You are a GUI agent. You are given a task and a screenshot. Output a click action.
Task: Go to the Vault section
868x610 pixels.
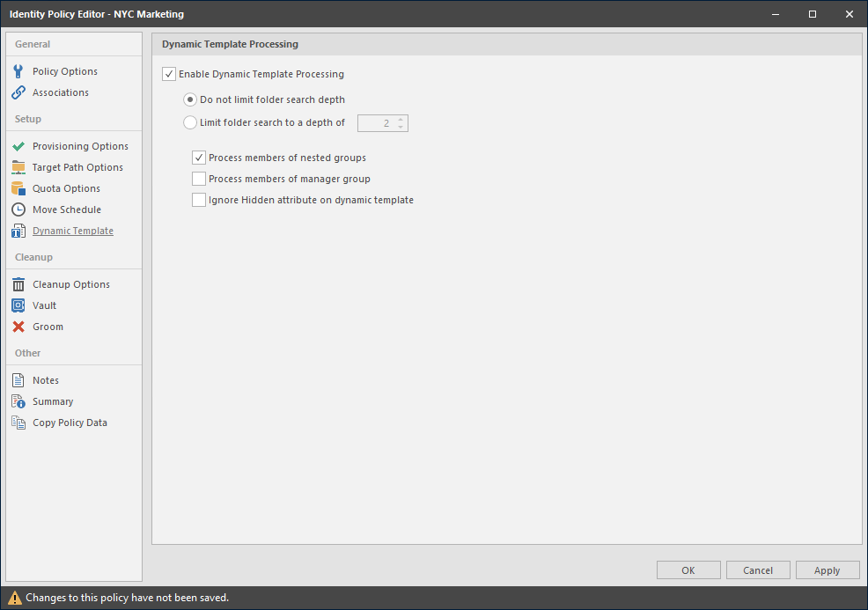[x=44, y=305]
